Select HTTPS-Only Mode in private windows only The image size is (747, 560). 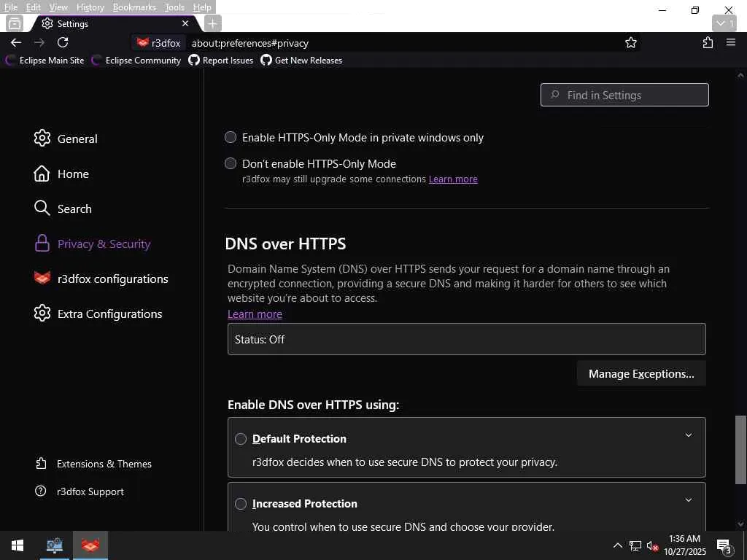(x=231, y=137)
